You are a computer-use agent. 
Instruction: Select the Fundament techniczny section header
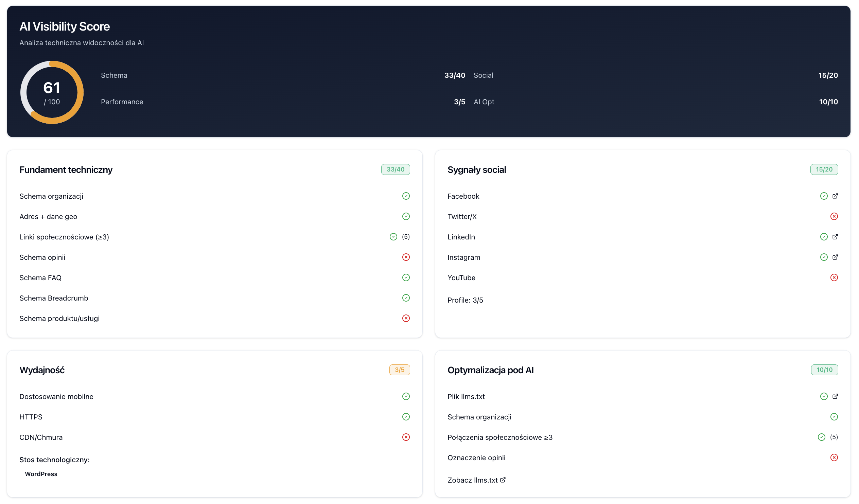(x=66, y=169)
